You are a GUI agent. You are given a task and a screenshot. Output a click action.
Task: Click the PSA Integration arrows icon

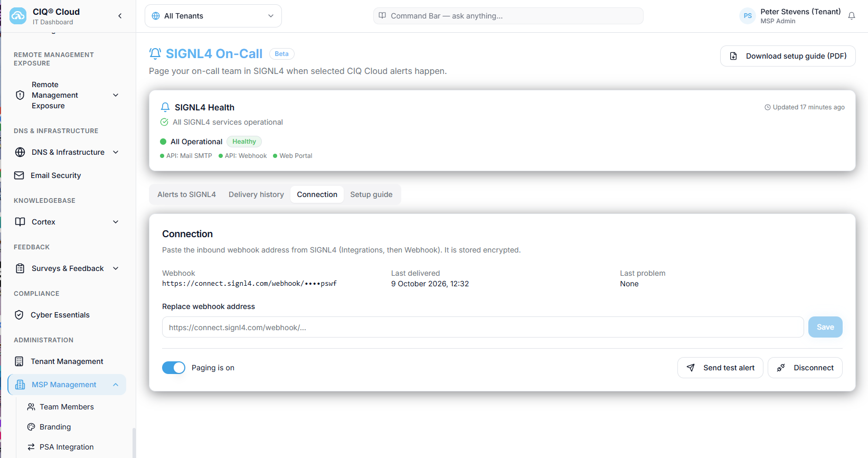click(x=31, y=447)
